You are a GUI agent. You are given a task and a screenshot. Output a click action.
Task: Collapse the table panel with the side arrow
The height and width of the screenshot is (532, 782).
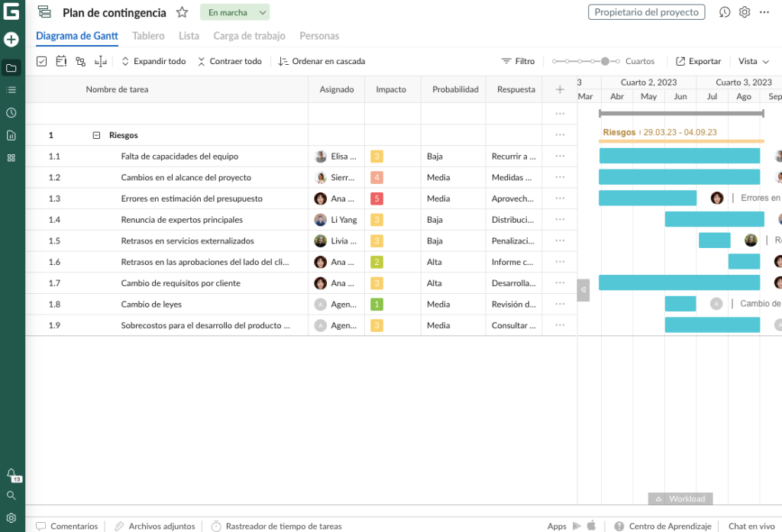(x=583, y=289)
